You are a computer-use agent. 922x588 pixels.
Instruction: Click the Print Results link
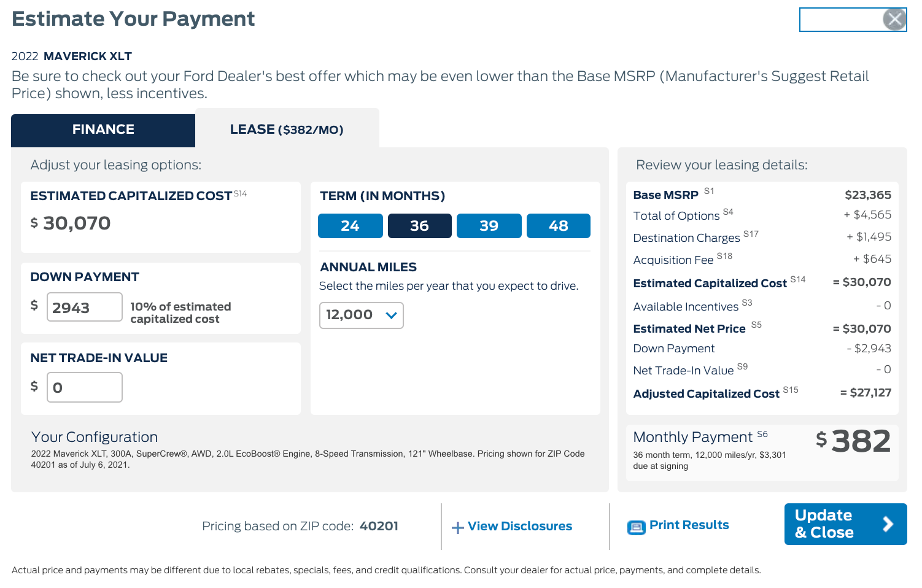[689, 525]
